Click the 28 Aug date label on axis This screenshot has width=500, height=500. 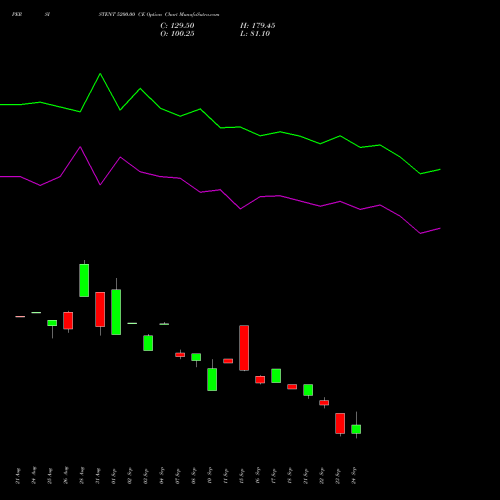(x=82, y=476)
